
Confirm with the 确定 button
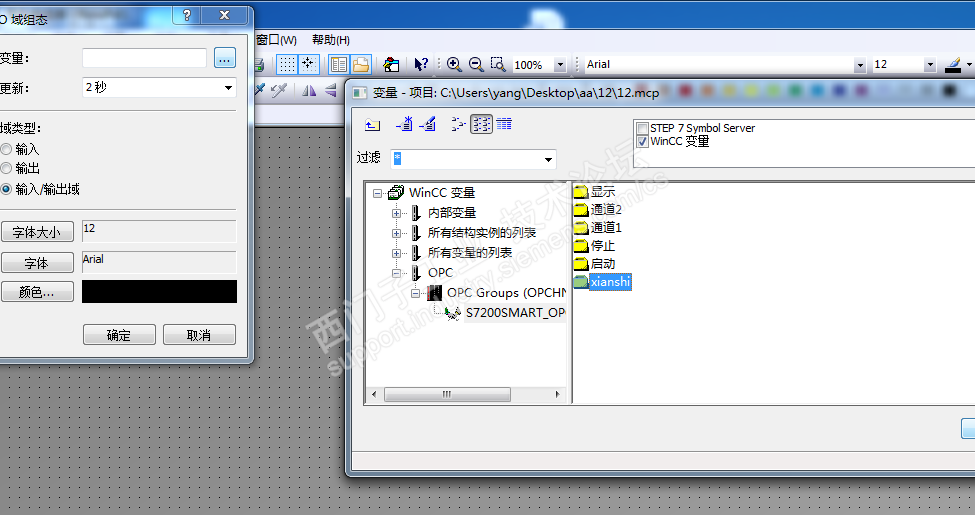click(119, 335)
